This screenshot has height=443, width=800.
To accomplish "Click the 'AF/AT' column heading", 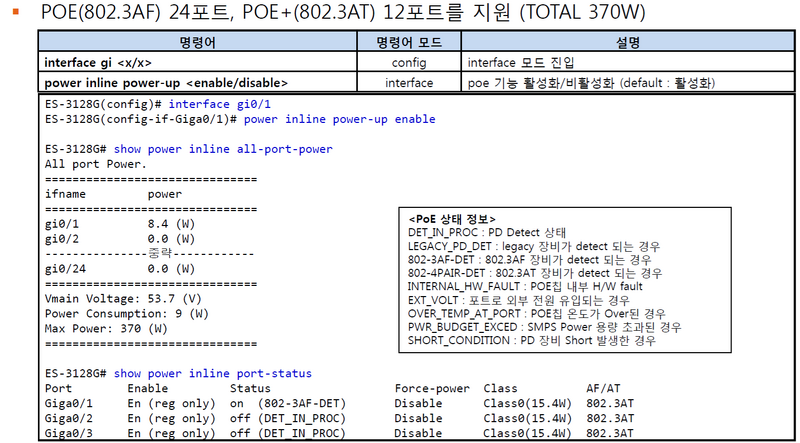I will (604, 388).
